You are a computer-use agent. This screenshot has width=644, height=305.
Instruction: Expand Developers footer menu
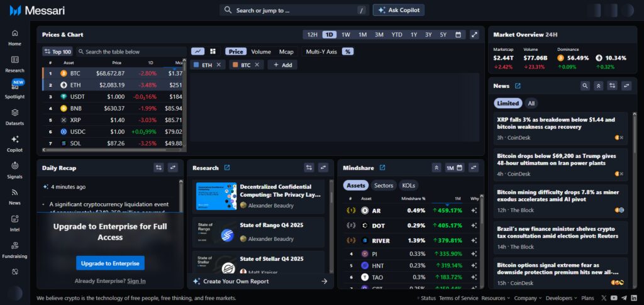point(562,298)
